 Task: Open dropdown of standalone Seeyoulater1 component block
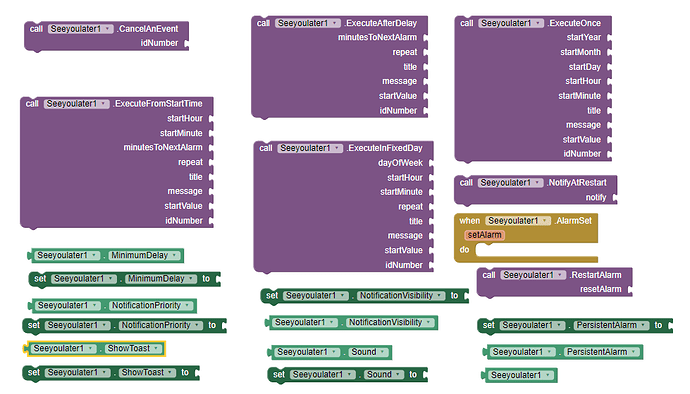coord(520,376)
